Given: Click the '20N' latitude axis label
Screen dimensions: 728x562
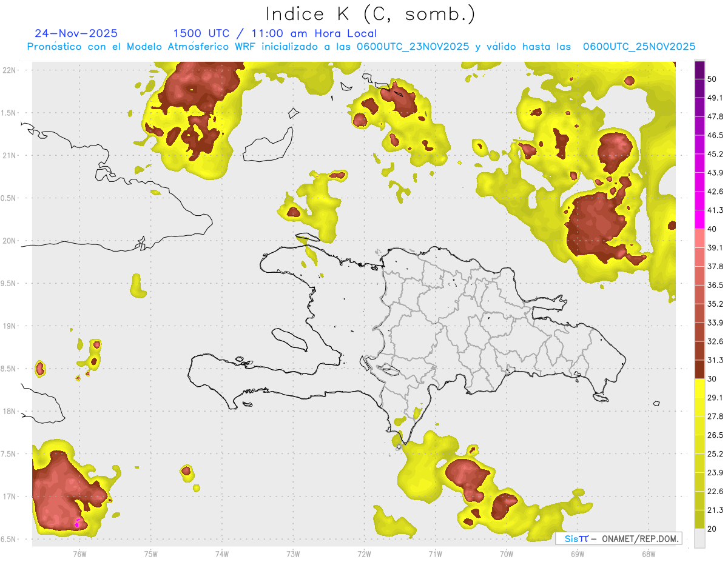Looking at the screenshot, I should [x=9, y=241].
